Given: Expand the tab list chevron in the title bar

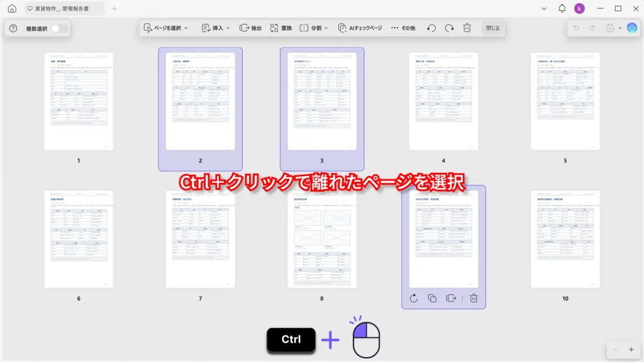Looking at the screenshot, I should [544, 8].
